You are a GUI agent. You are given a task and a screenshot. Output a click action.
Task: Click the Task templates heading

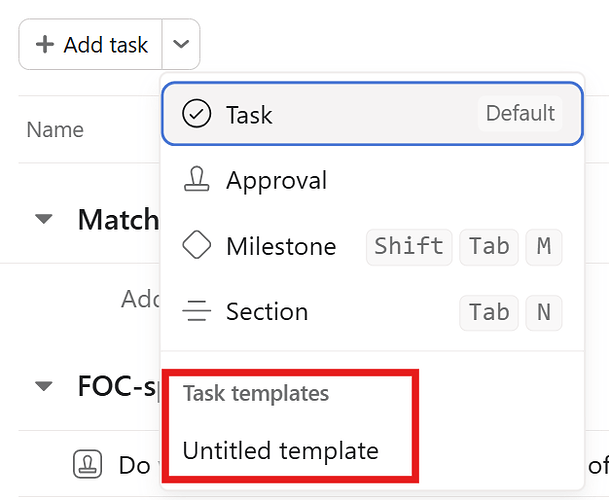(256, 393)
